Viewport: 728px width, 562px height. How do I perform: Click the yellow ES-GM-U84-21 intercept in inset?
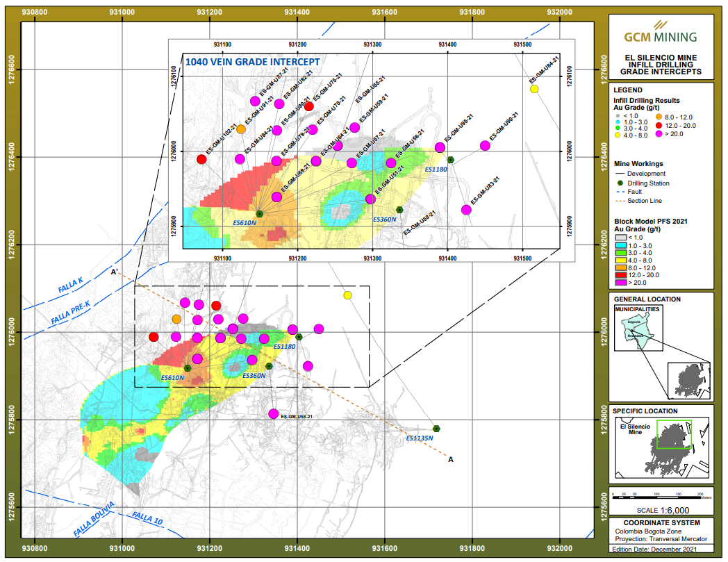pyautogui.click(x=534, y=89)
